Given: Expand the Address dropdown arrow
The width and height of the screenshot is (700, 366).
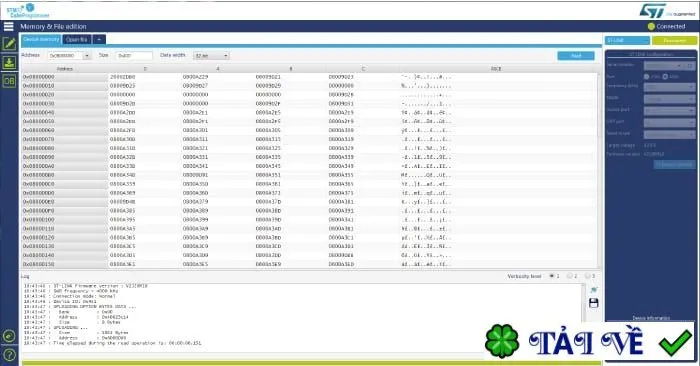Looking at the screenshot, I should (87, 56).
